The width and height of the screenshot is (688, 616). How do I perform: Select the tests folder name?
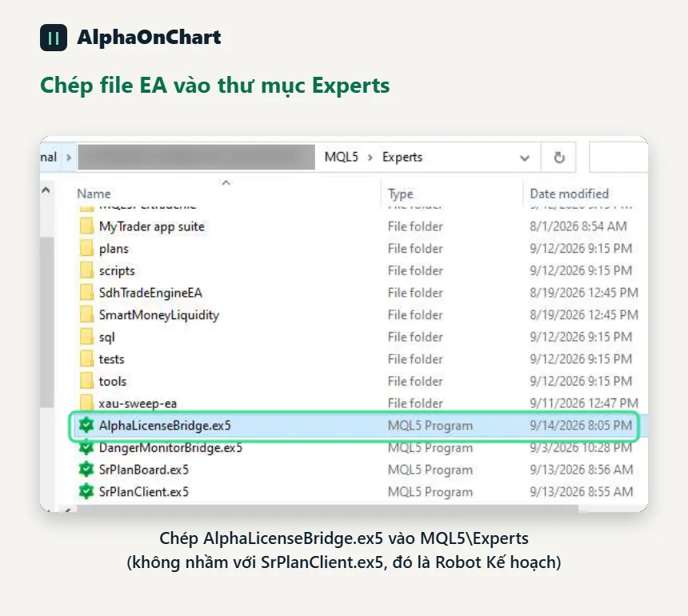[111, 359]
